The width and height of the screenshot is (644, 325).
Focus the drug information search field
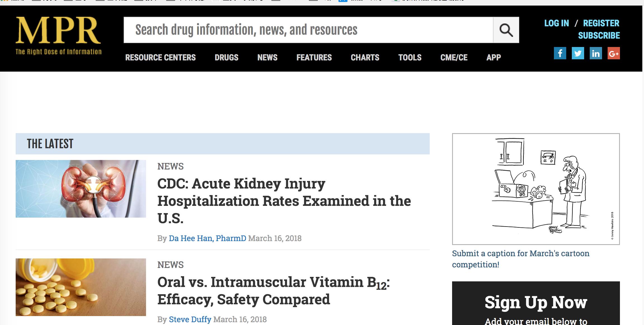point(308,30)
